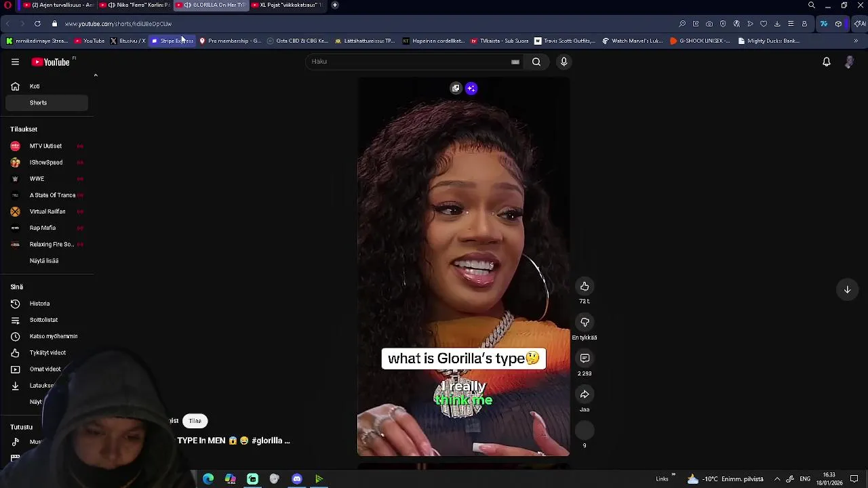Open a new browser tab with plus
Screen dimensions: 868x488
pyautogui.click(x=335, y=5)
